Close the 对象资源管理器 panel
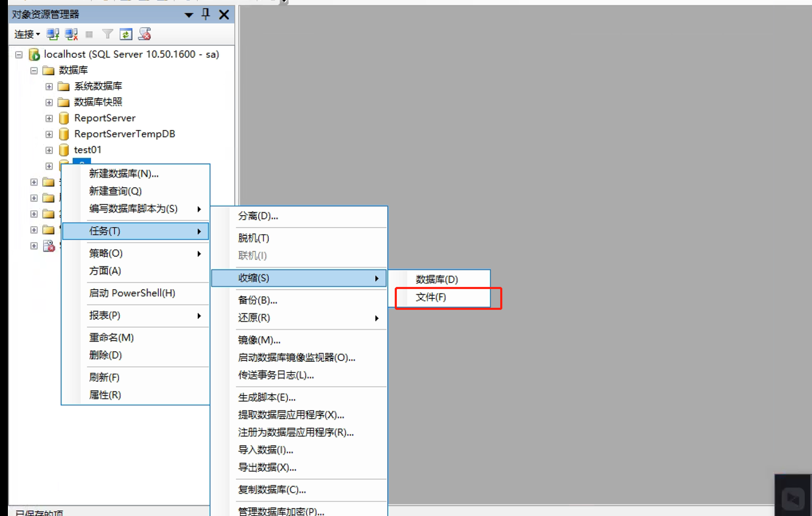This screenshot has width=812, height=516. pyautogui.click(x=224, y=15)
